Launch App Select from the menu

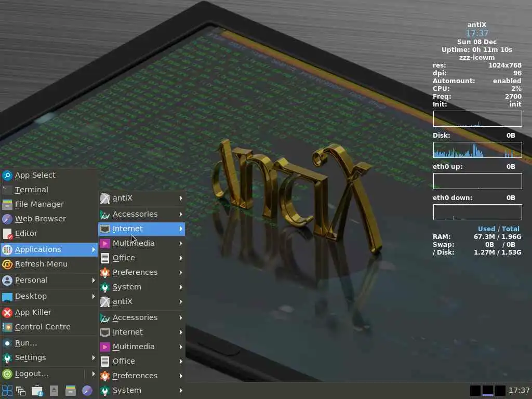[x=49, y=175]
